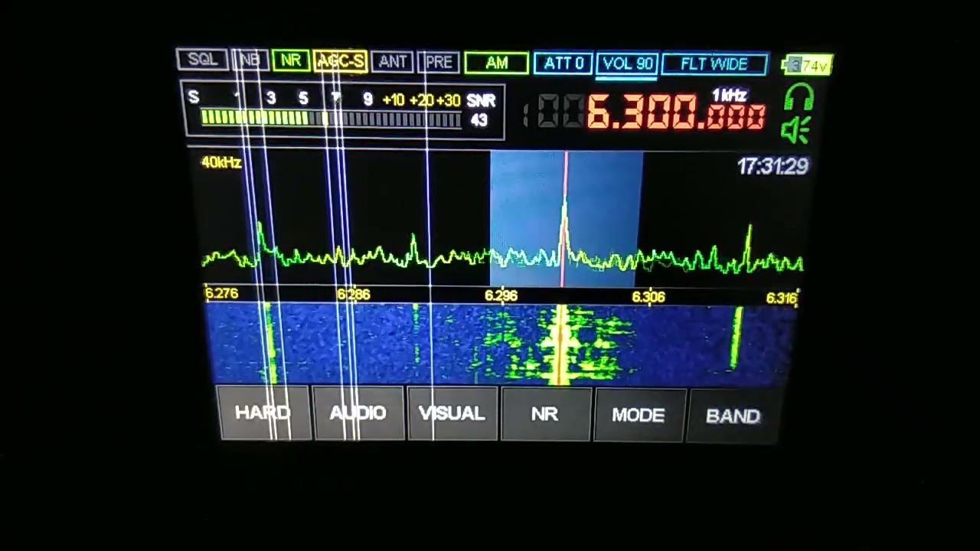Screen dimensions: 980x551
Task: Toggle the ANT antenna indicator
Action: coord(392,62)
